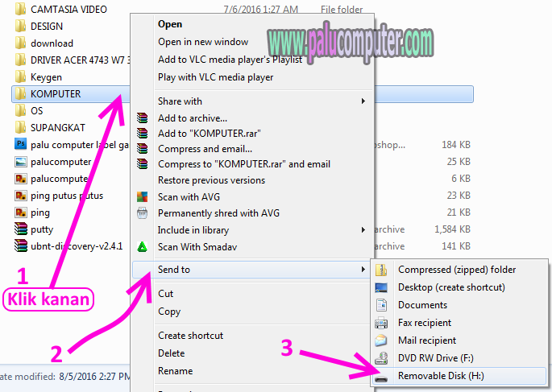This screenshot has width=552, height=392.
Task: Choose Open from the context menu
Action: coord(170,24)
